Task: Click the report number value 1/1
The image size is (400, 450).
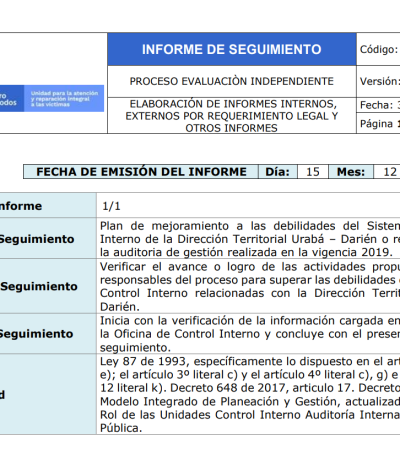Action: (x=111, y=206)
